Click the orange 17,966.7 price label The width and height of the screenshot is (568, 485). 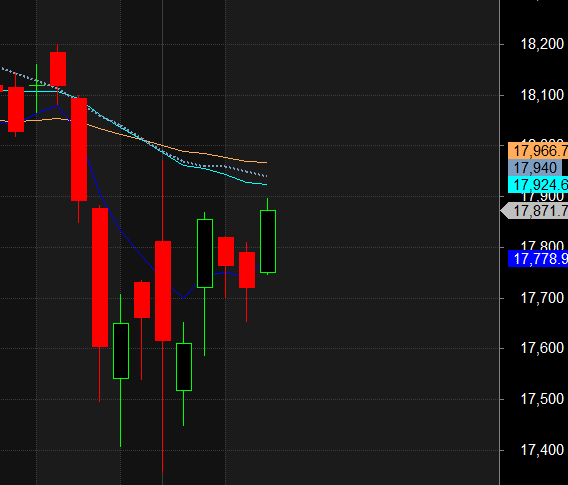pyautogui.click(x=538, y=151)
